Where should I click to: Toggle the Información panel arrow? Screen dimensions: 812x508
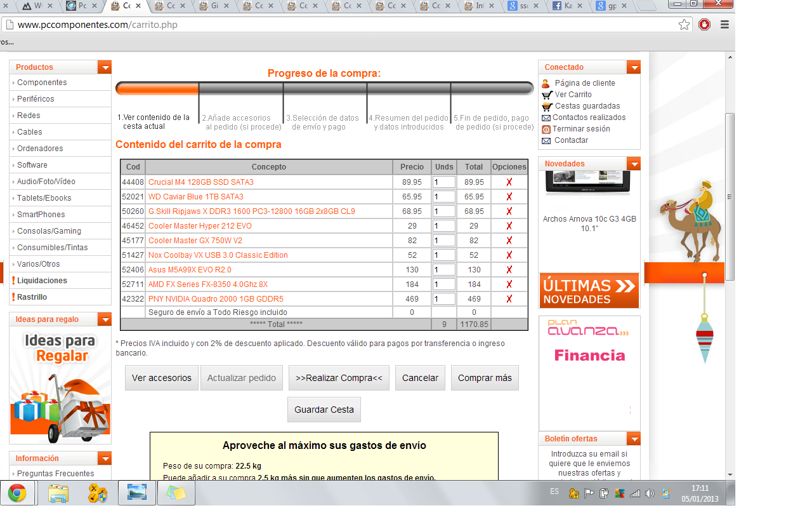[x=105, y=458]
